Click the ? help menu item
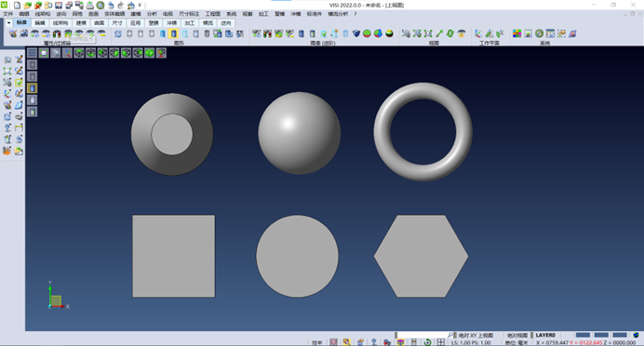This screenshot has height=346, width=644. click(356, 14)
